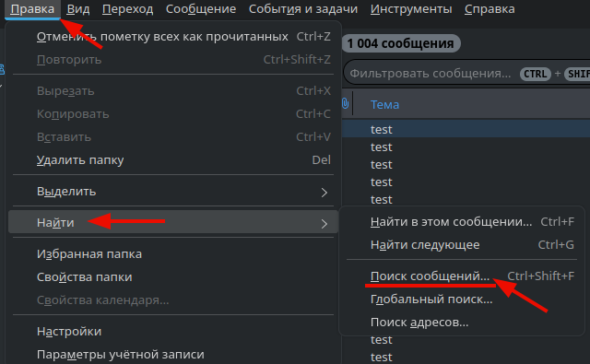Open the Справка menu
This screenshot has width=590, height=364.
[490, 9]
